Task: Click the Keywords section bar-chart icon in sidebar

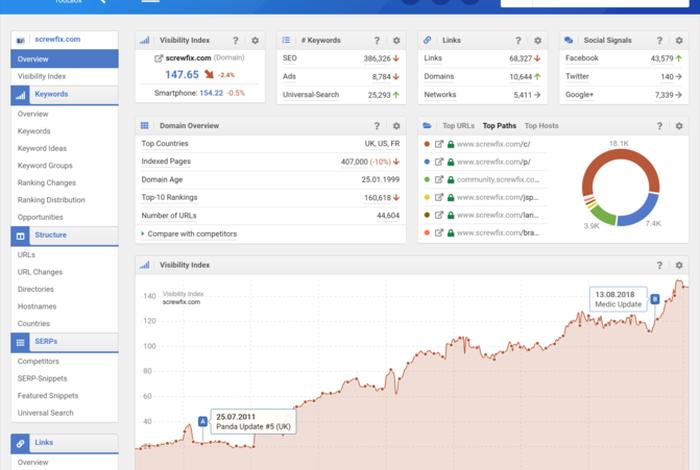Action: [x=21, y=95]
